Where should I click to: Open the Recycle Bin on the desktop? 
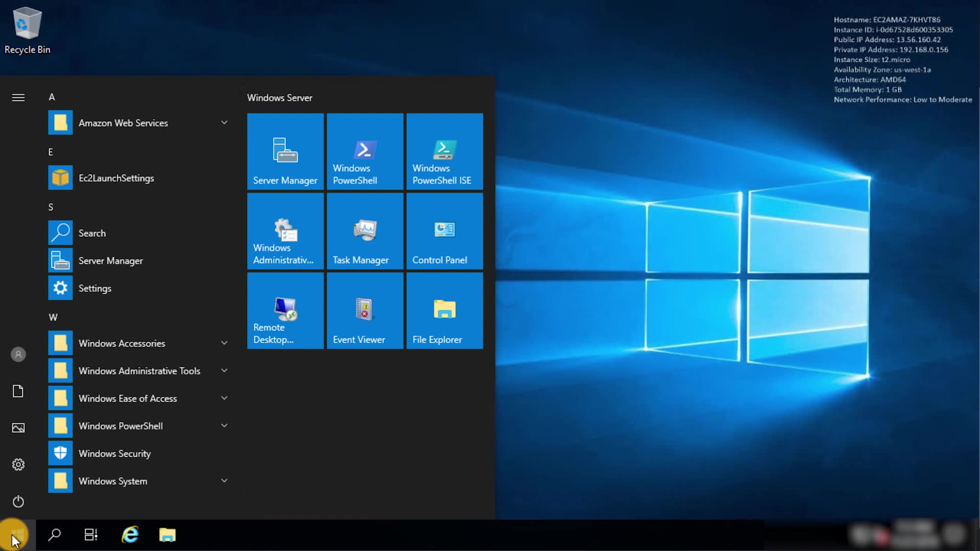(x=27, y=31)
